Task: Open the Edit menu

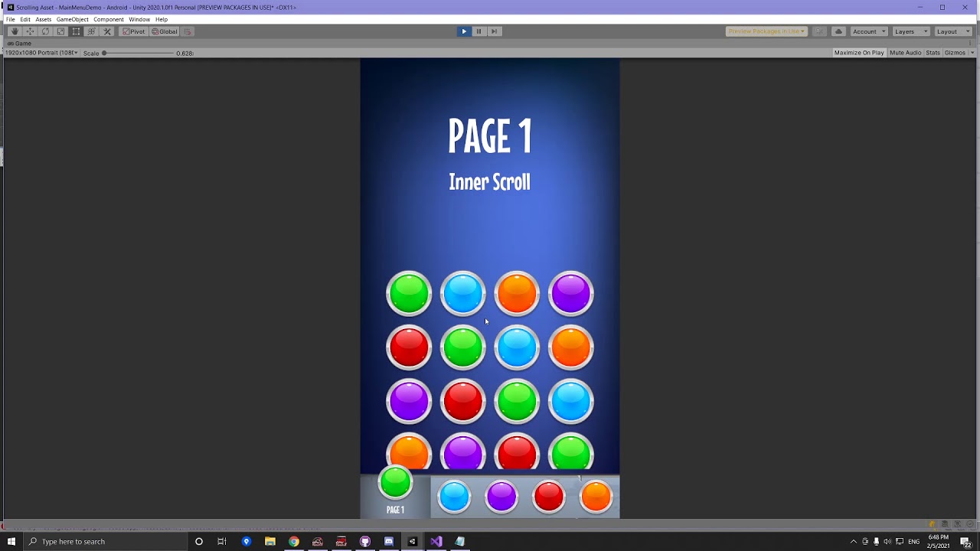Action: [x=25, y=19]
